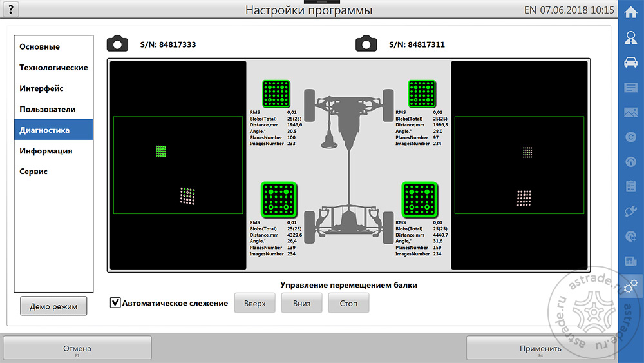Viewport: 644px width, 363px height.
Task: Click Angle value 26,4
Action: [292, 241]
